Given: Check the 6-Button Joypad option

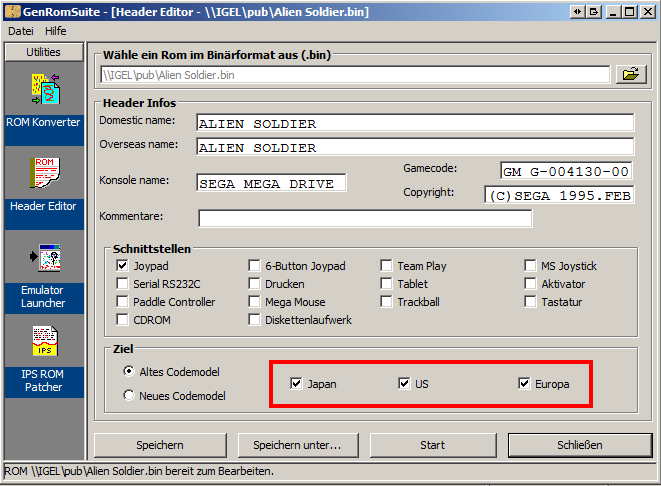Looking at the screenshot, I should 254,266.
